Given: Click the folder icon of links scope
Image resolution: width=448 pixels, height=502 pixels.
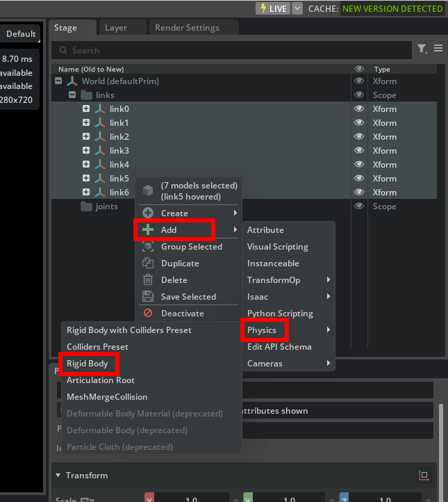Looking at the screenshot, I should tap(87, 95).
